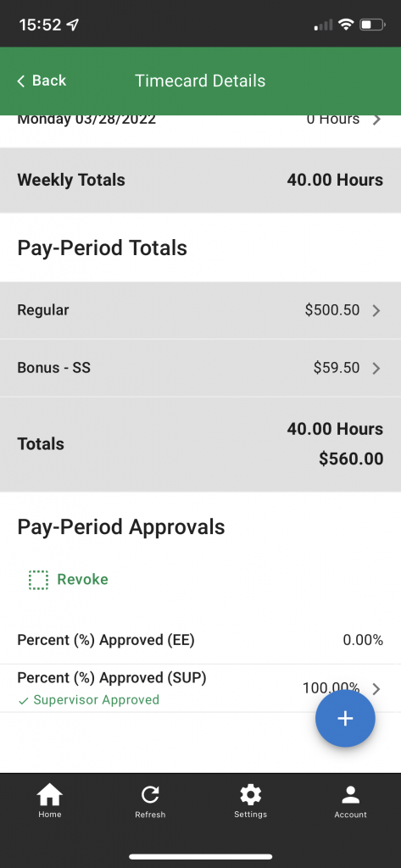Tap the Home icon in bottom bar
Image resolution: width=401 pixels, height=868 pixels.
49,795
